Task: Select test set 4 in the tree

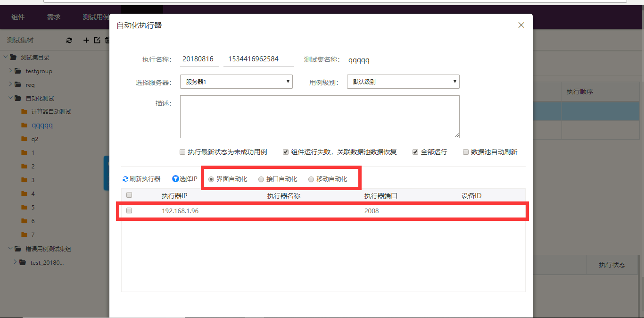Action: [33, 194]
